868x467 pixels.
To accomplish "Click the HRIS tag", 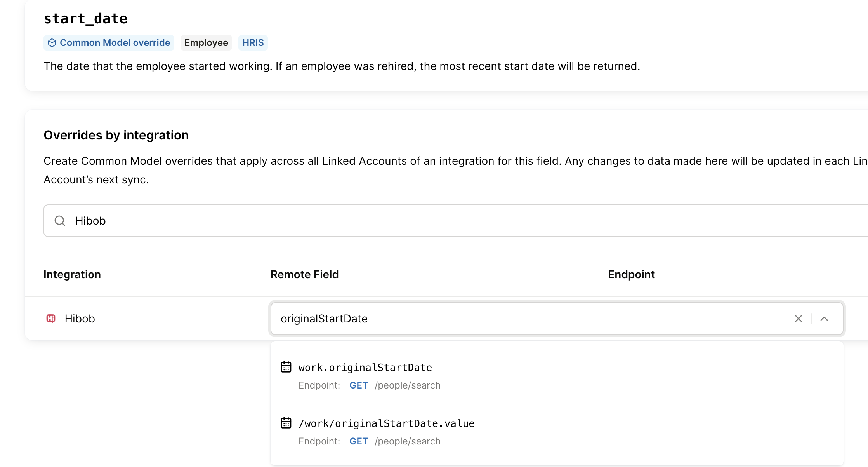I will (x=253, y=43).
